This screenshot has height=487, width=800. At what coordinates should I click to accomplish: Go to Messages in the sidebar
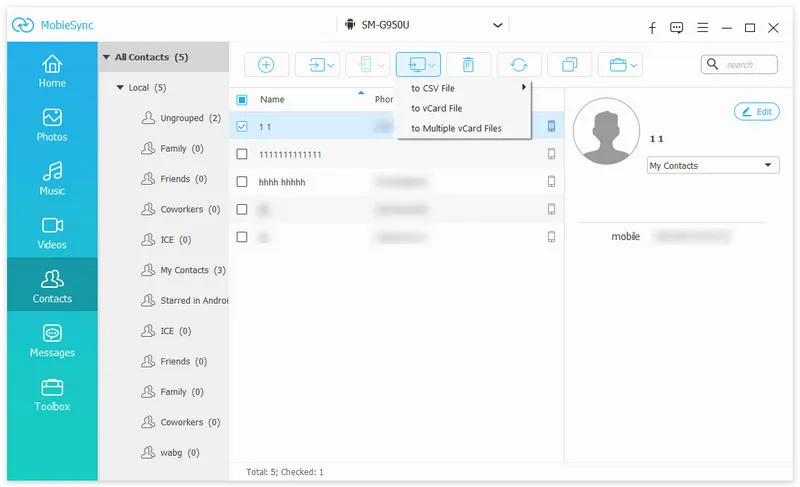[52, 341]
